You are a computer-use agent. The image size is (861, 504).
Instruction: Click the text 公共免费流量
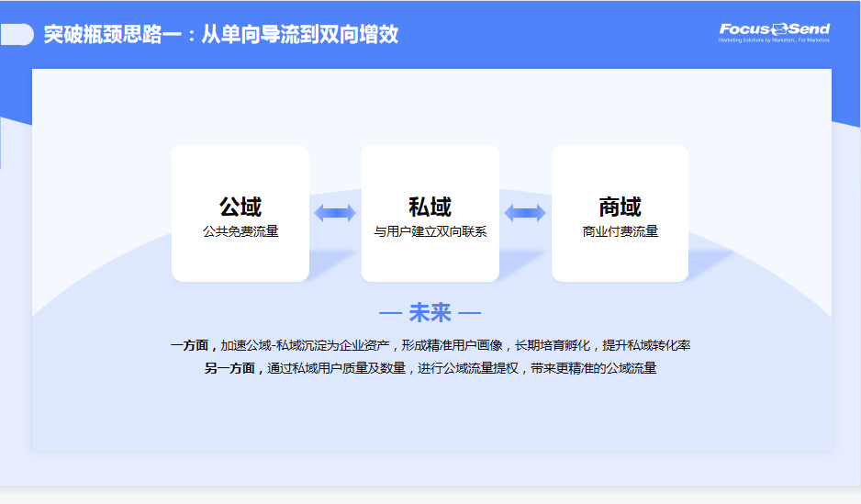240,231
